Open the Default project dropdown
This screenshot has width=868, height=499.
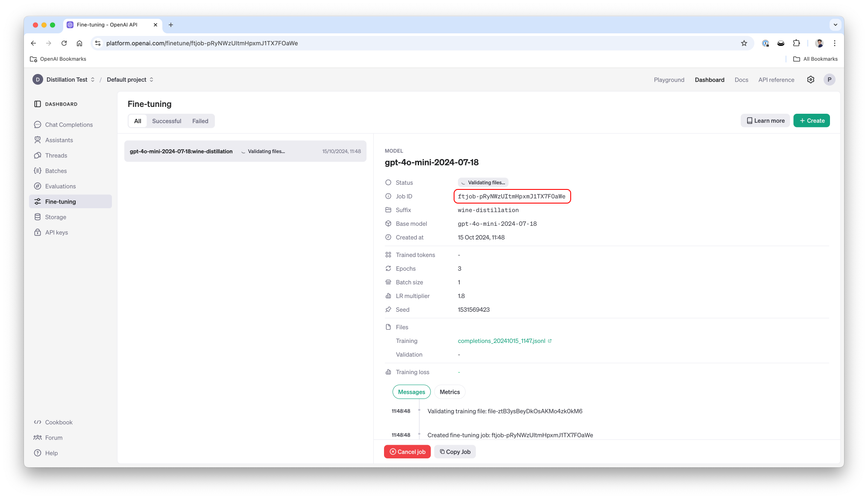click(x=130, y=80)
